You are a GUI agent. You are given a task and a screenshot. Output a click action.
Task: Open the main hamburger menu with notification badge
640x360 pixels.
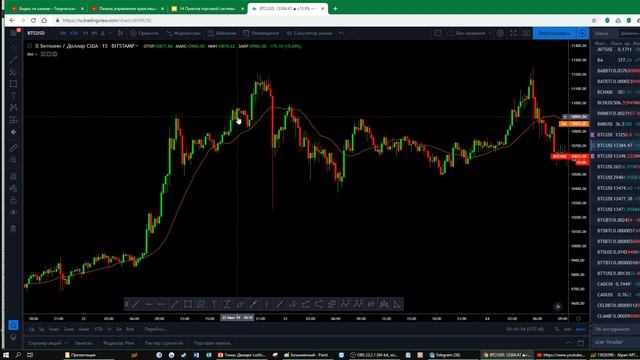[x=13, y=33]
